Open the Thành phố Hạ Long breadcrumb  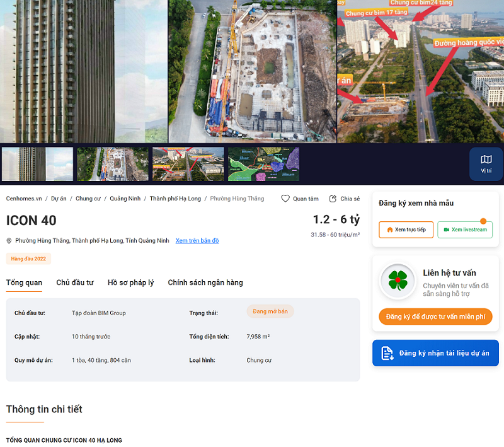tap(175, 199)
